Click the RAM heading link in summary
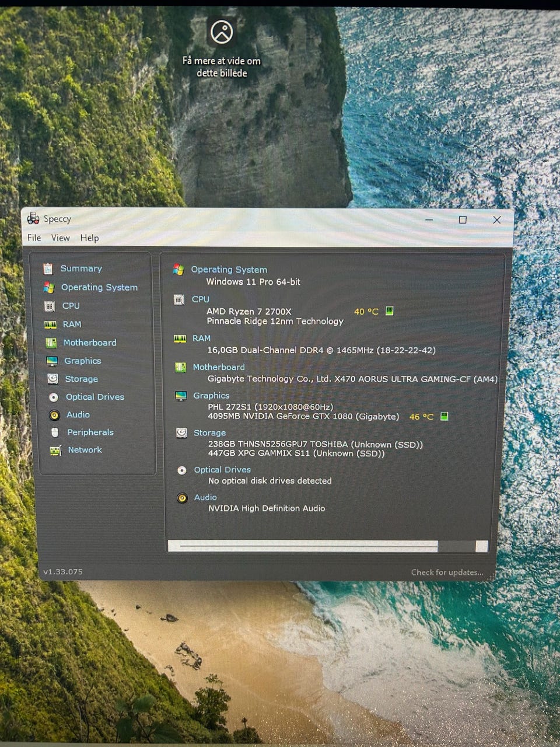This screenshot has height=747, width=560. (201, 338)
